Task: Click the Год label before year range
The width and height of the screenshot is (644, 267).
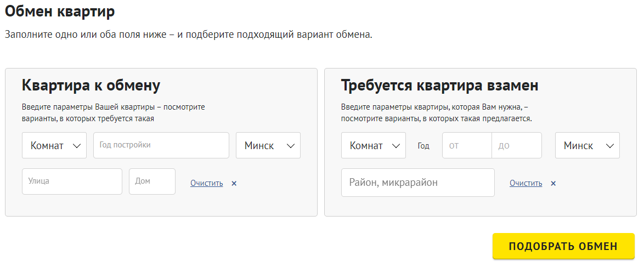Action: coord(423,146)
